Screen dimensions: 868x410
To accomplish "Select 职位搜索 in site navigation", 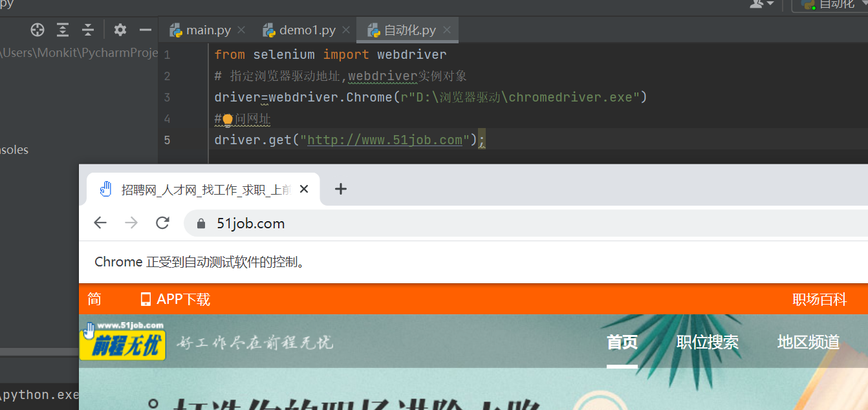I will coord(708,342).
